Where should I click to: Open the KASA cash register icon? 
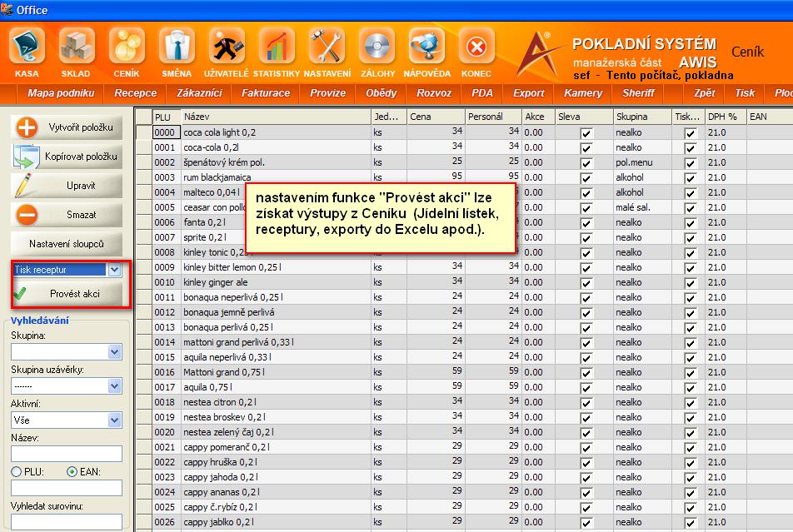pyautogui.click(x=27, y=47)
